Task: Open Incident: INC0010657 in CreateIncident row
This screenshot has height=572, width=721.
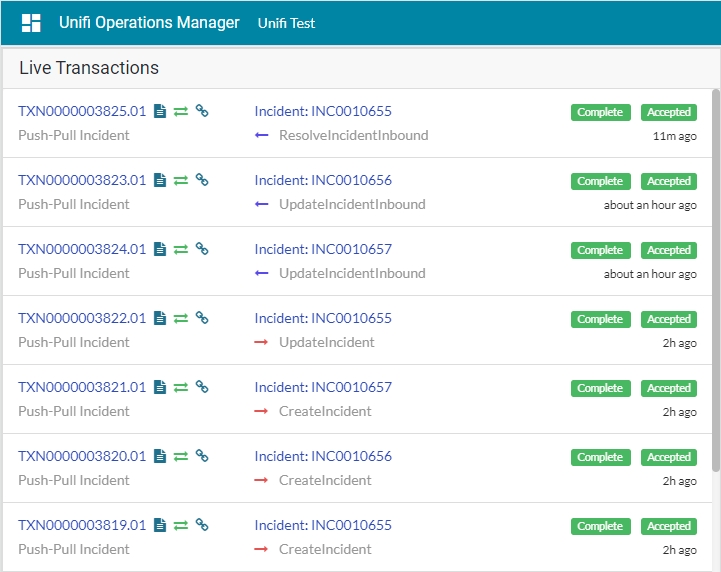Action: coord(323,388)
